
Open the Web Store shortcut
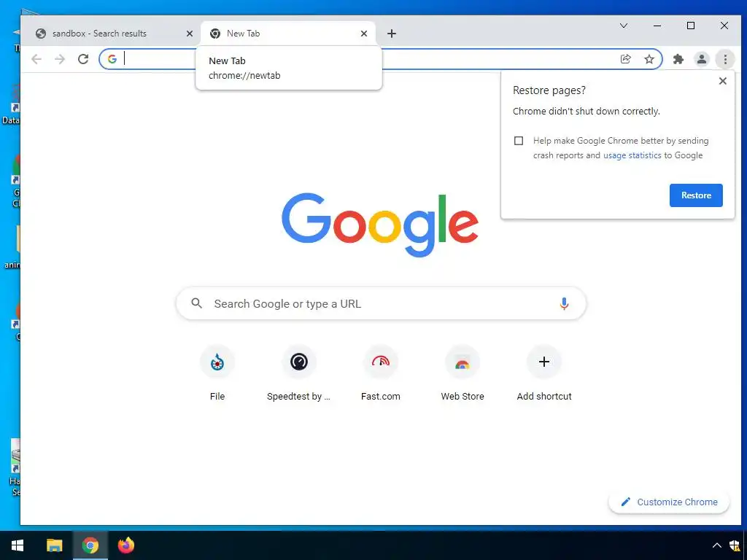tap(462, 373)
